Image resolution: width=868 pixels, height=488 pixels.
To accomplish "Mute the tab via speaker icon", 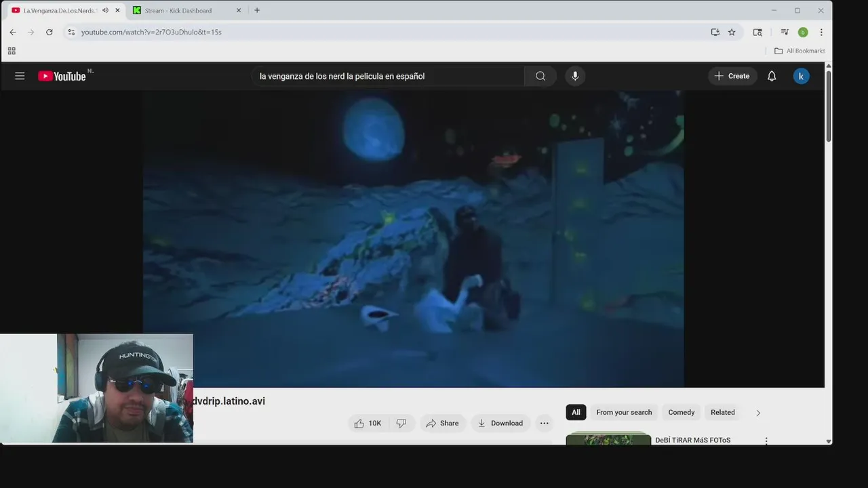I will tap(105, 10).
